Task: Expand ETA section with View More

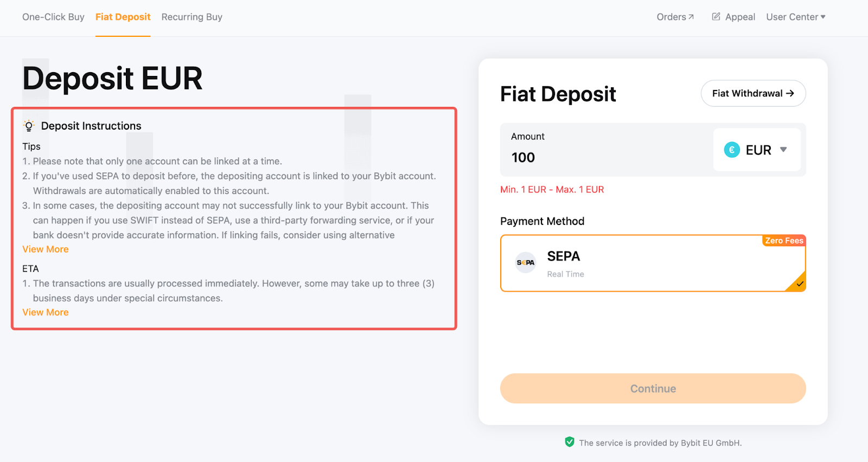Action: [x=46, y=312]
